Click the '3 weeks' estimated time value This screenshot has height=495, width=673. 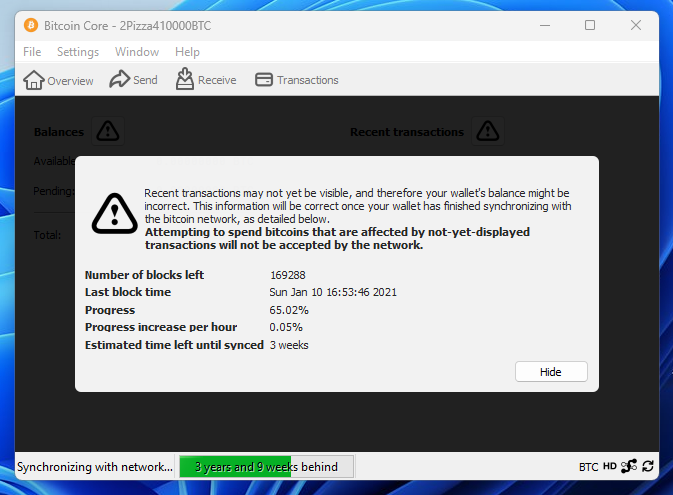pyautogui.click(x=289, y=345)
